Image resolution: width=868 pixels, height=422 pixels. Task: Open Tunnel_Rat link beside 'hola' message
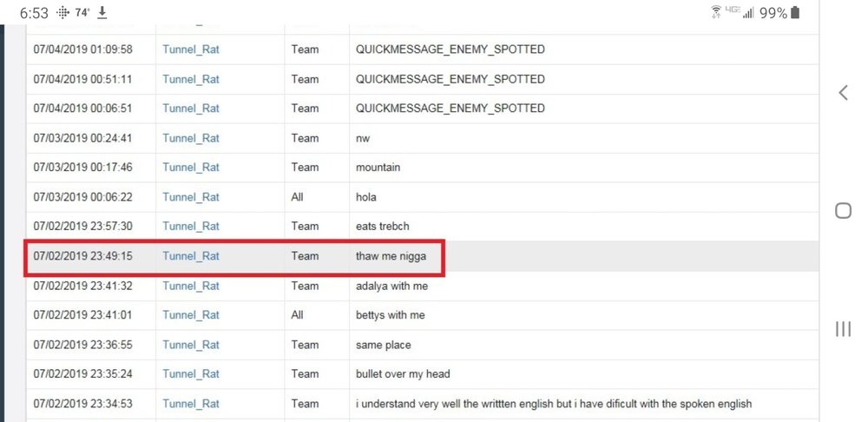(x=191, y=197)
